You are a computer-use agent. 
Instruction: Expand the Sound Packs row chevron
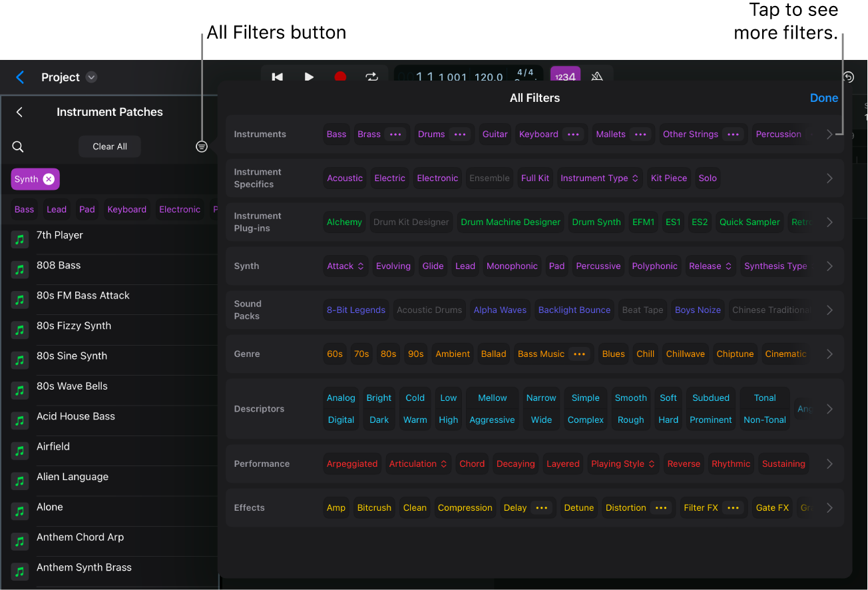829,310
